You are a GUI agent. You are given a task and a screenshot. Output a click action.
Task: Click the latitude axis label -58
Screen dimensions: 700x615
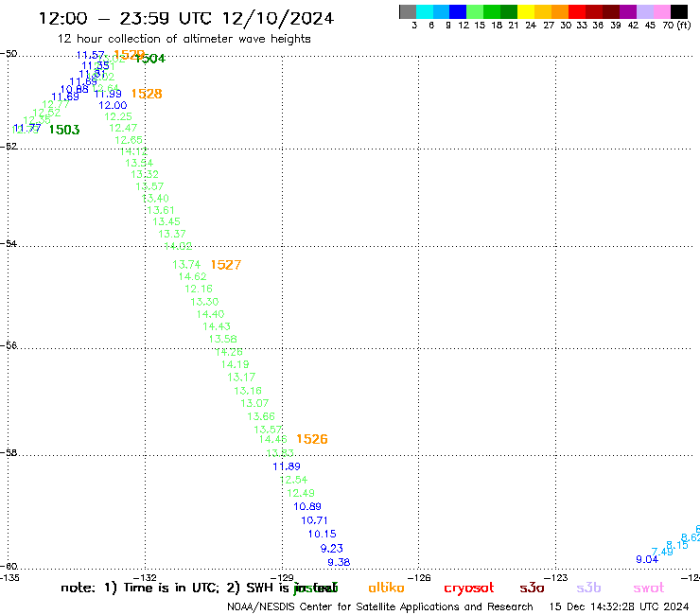click(9, 452)
